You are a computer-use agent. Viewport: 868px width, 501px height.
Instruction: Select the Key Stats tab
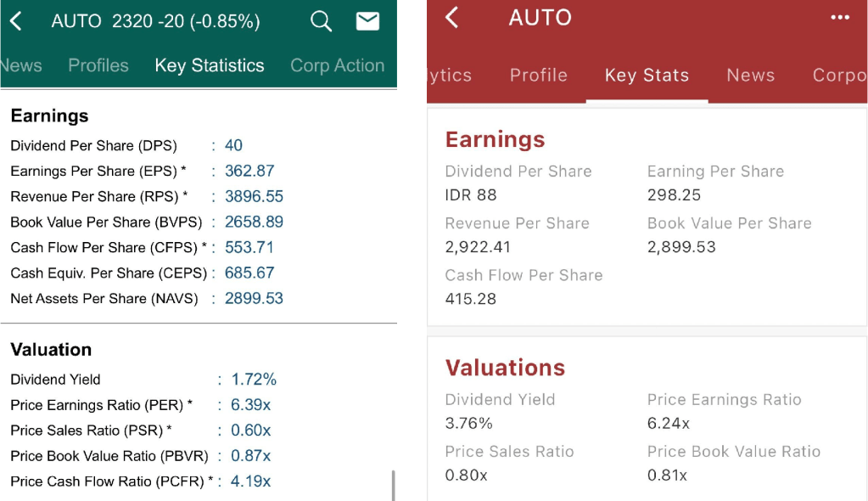point(647,75)
